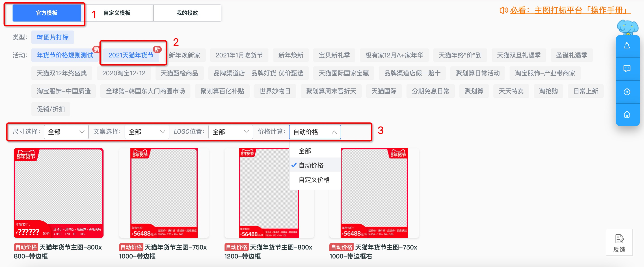Click title 天猫年货节主图-750x1000-带边框右
The height and width of the screenshot is (267, 644).
point(373,252)
